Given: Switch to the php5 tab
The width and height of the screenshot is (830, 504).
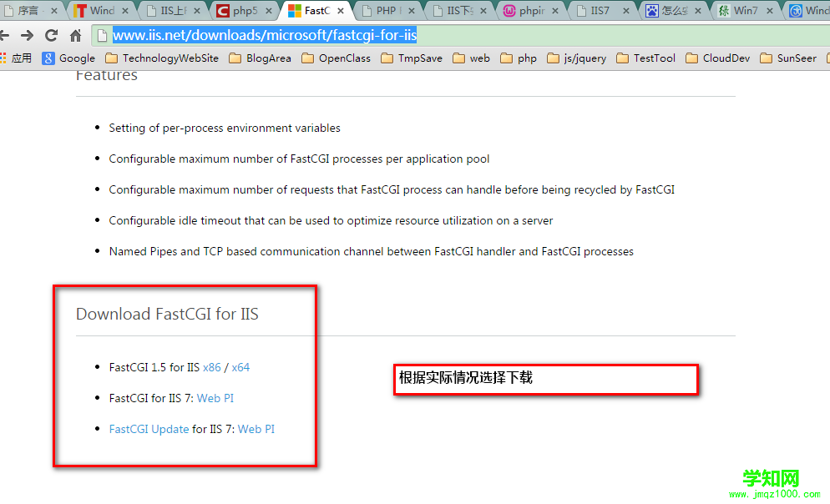Looking at the screenshot, I should [x=244, y=11].
